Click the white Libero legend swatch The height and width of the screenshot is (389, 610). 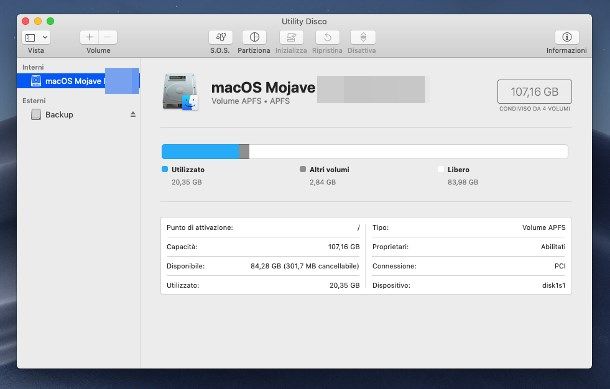tap(441, 169)
